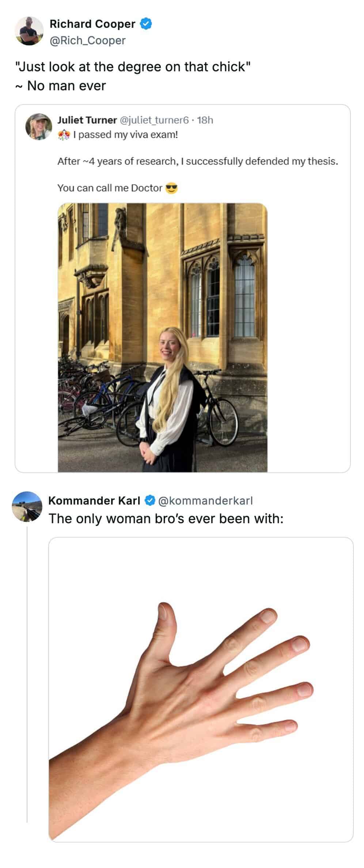364x868 pixels.
Task: Open the Richard Cooper display name
Action: [x=92, y=24]
